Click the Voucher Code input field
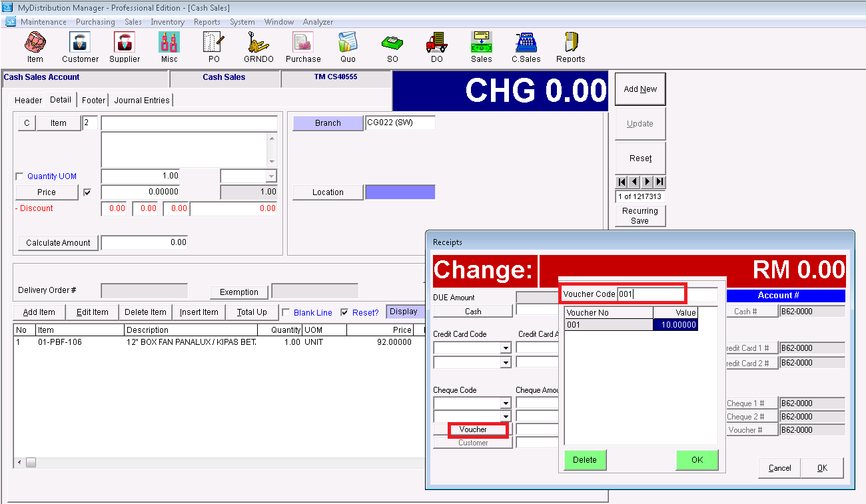Image resolution: width=866 pixels, height=504 pixels. (x=650, y=294)
